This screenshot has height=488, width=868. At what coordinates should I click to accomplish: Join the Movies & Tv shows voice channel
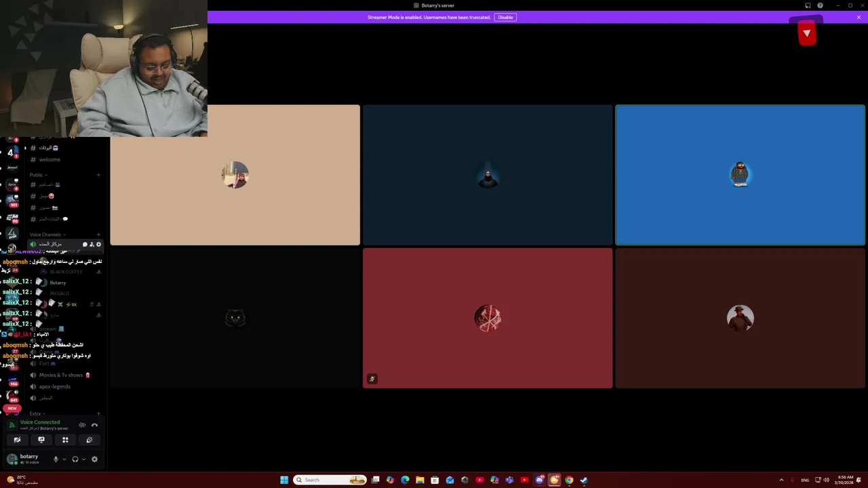pos(65,375)
